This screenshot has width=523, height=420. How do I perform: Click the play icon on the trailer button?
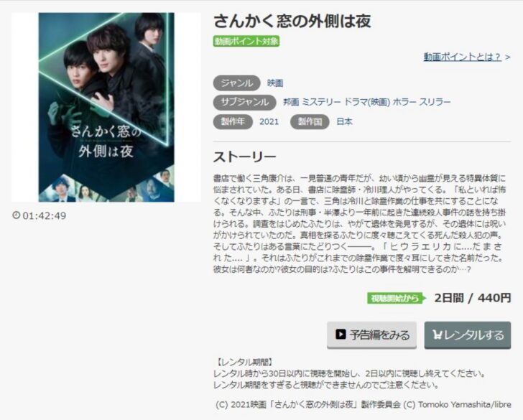click(341, 334)
